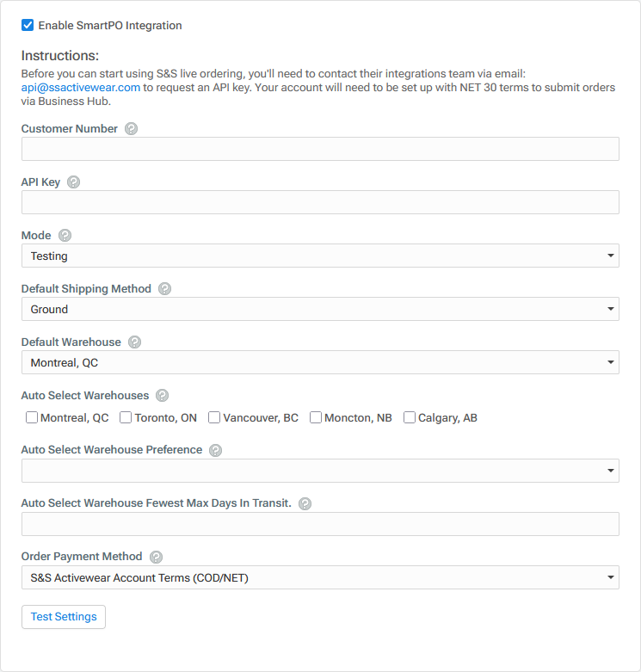Click the Test Settings button
641x672 pixels.
click(64, 617)
